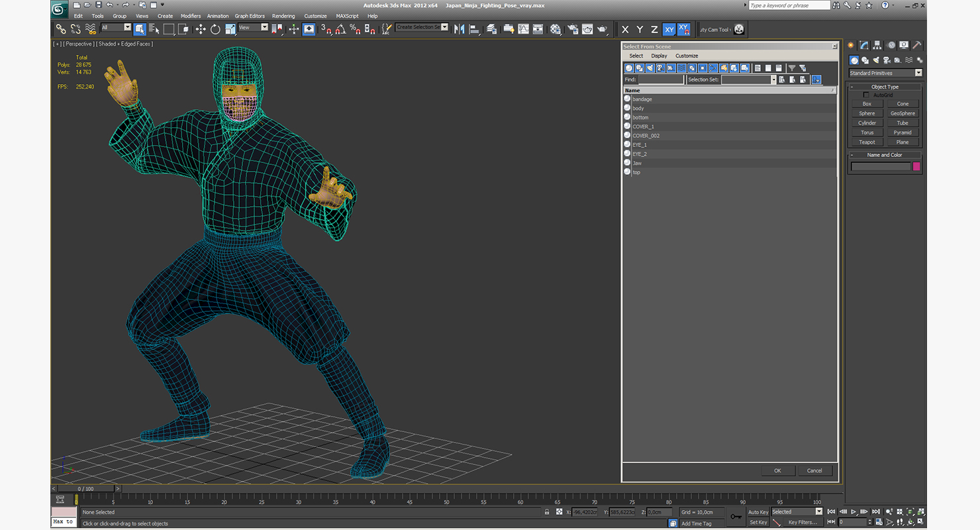The height and width of the screenshot is (530, 980).
Task: Click the Set Keys key icon
Action: (x=736, y=517)
